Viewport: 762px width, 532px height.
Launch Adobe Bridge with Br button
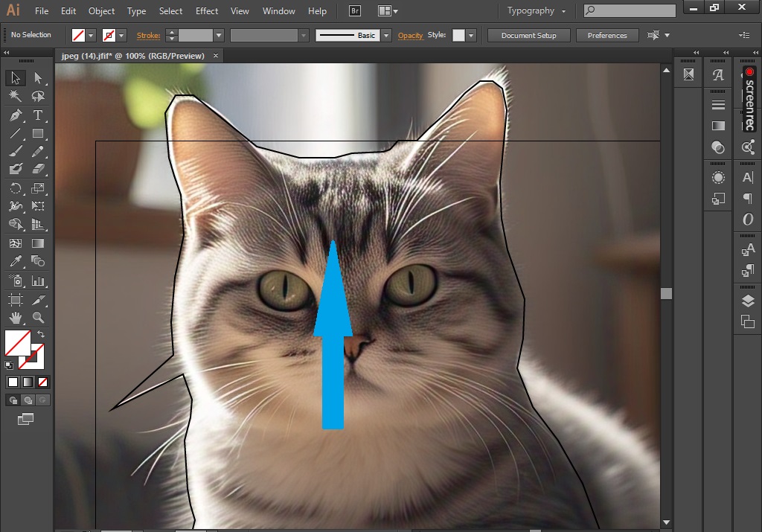[355, 10]
